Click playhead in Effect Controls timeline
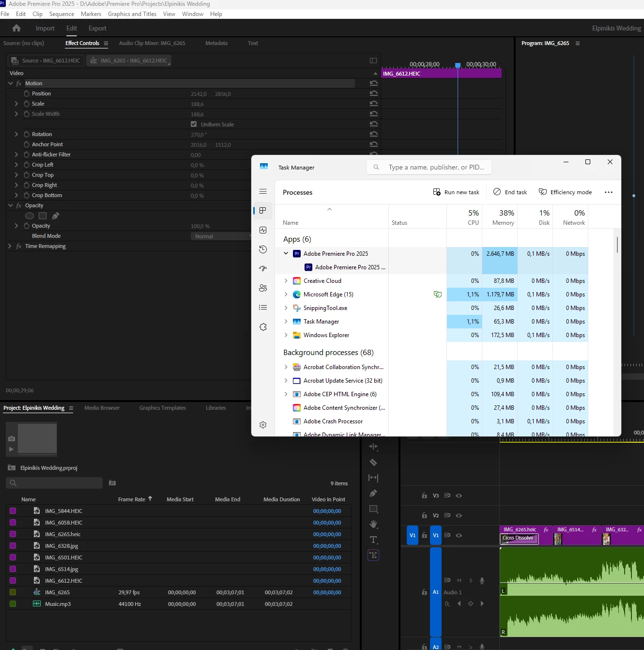The height and width of the screenshot is (650, 644). pyautogui.click(x=458, y=65)
